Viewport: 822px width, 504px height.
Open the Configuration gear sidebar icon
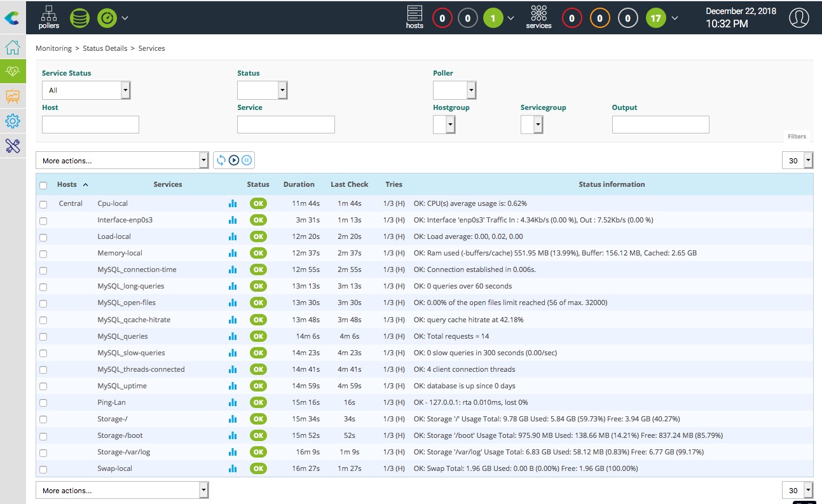coord(13,121)
